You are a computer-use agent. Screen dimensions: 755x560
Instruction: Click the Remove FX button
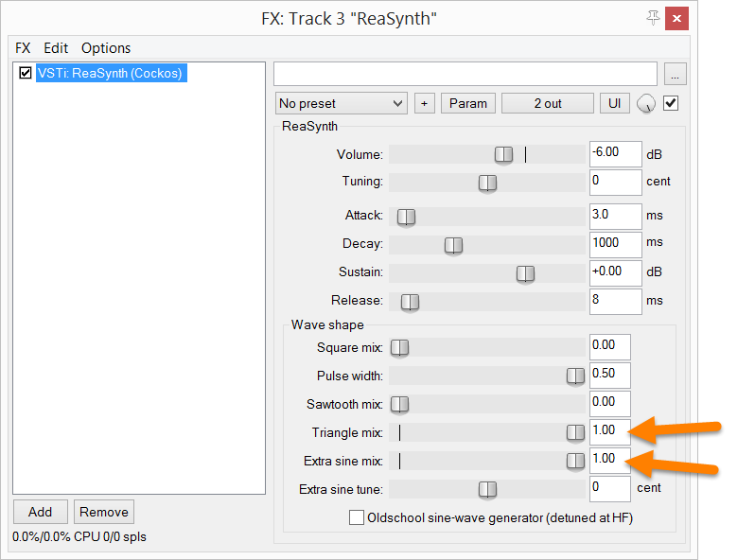coord(103,512)
